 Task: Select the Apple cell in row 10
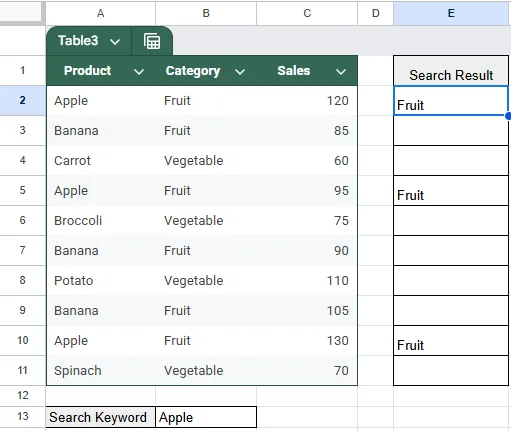pyautogui.click(x=101, y=341)
